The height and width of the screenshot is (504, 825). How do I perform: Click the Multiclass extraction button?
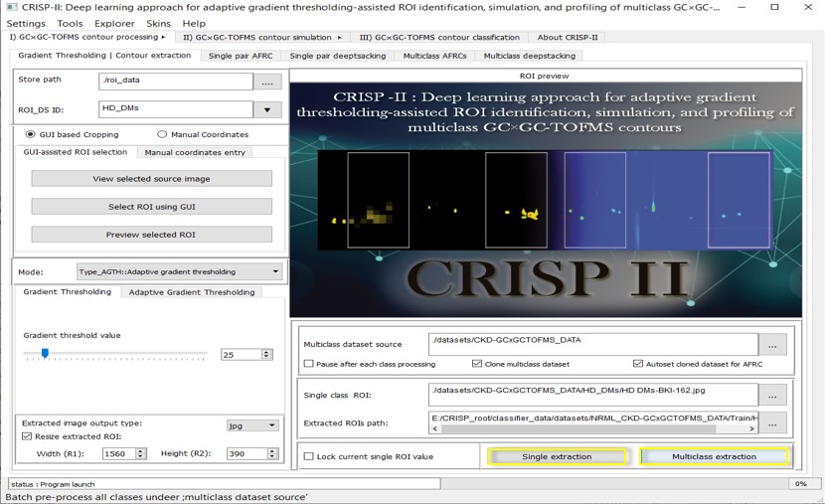pos(714,456)
